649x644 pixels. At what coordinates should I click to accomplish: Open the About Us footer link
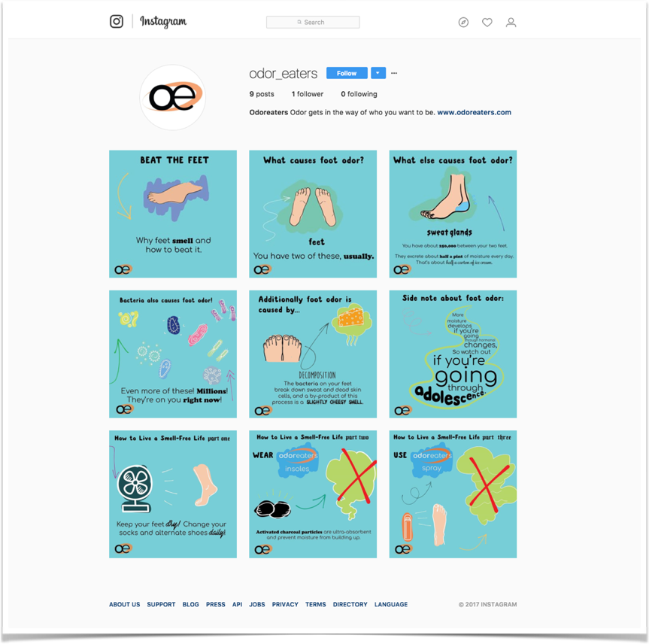pyautogui.click(x=125, y=604)
